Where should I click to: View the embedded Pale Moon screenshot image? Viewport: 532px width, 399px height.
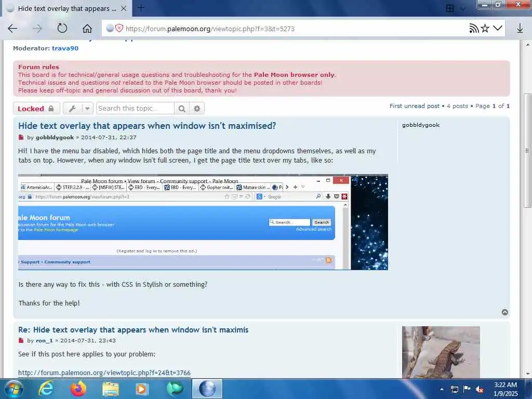point(203,222)
